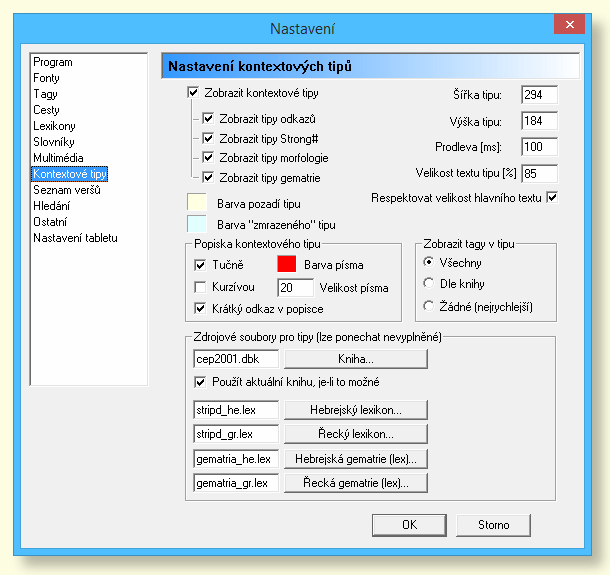Select Fonty in the settings list
The image size is (610, 575).
[46, 78]
